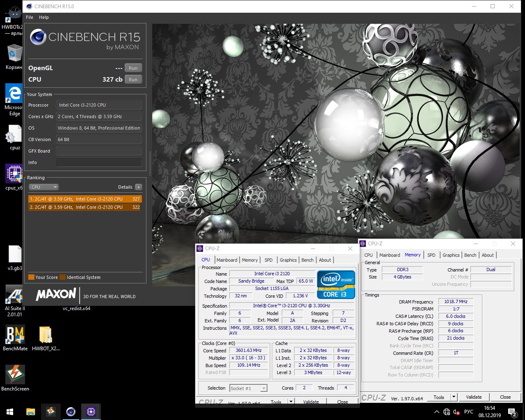525x420 pixels.
Task: Click the РУС language indicator
Action: click(468, 412)
